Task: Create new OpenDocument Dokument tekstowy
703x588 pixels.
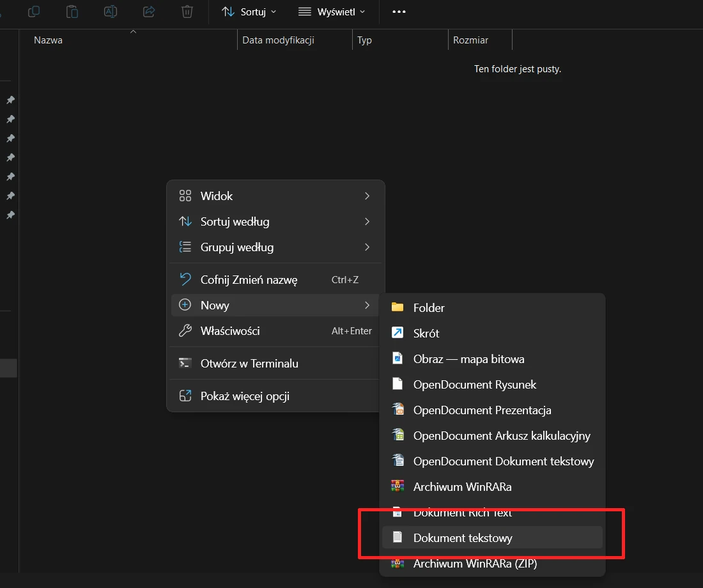Action: 492,461
